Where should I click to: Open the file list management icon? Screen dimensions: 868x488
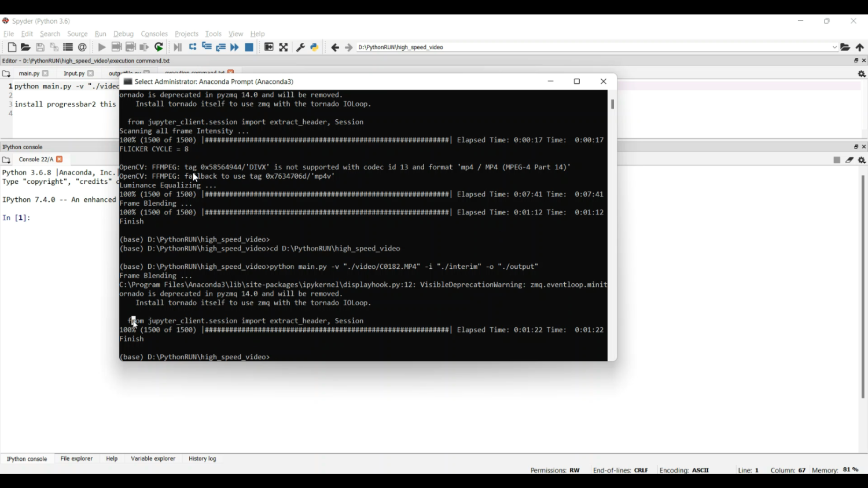pos(68,47)
